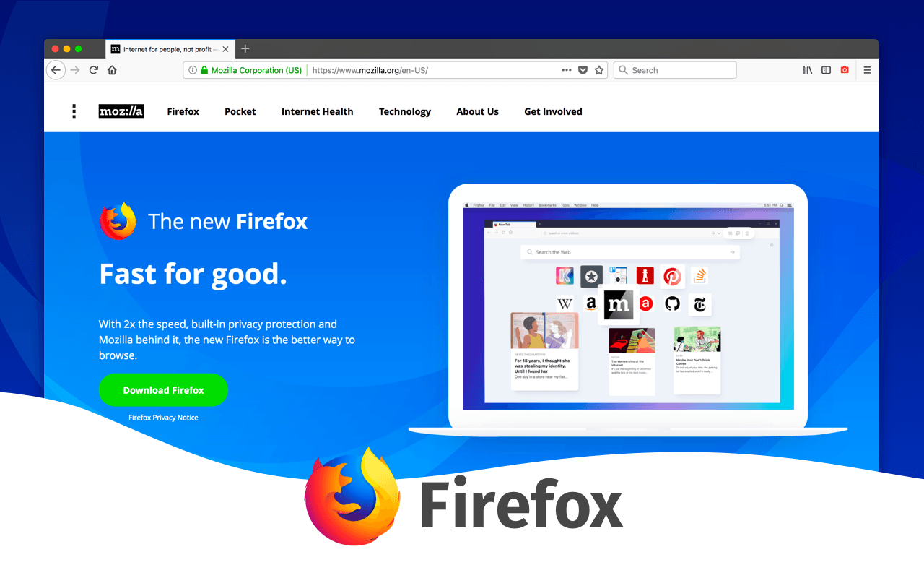Open the hamburger application menu
Viewport: 924px width, 578px height.
tap(867, 70)
